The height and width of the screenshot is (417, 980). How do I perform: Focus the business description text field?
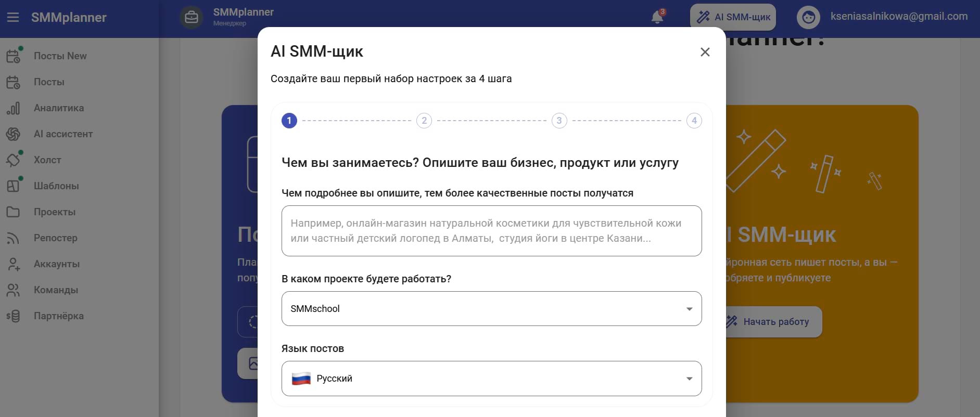(x=492, y=231)
